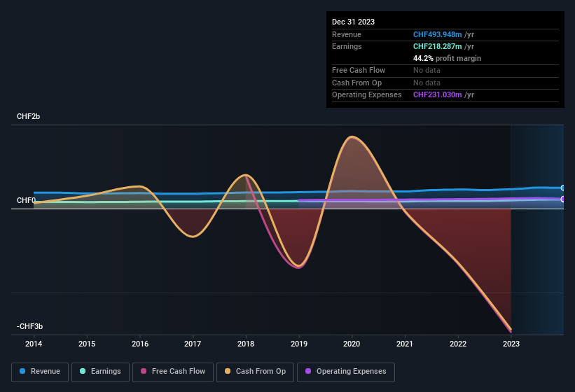Screen dimensions: 575x392
Task: Click the purple operating expenses endpoint marker
Action: 563,199
